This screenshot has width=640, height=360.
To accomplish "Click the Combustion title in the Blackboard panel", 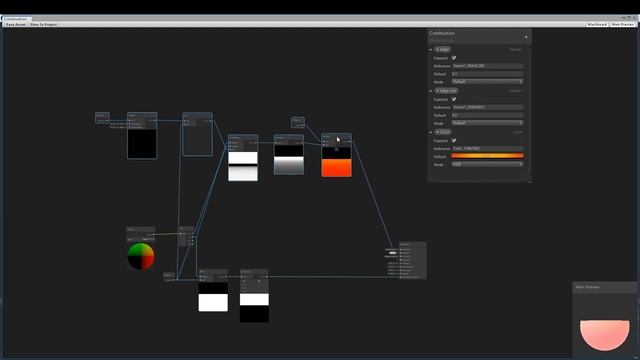I will (442, 33).
